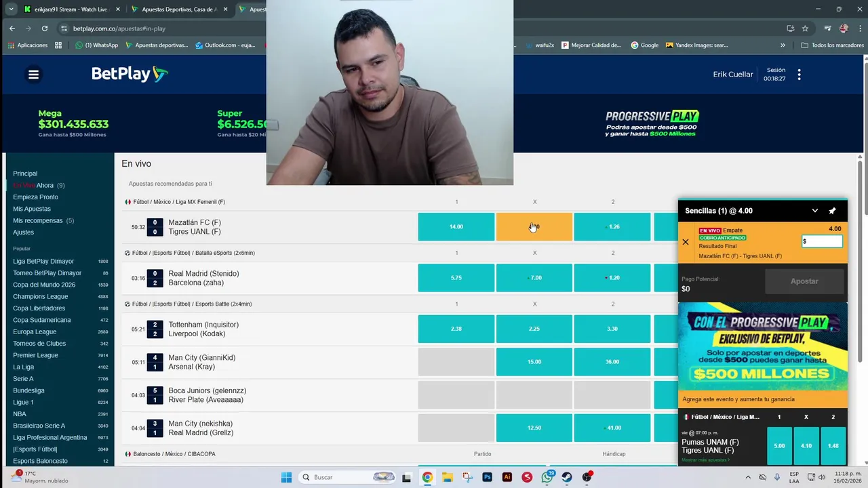Toggle the selected draw odds for Mazatlán match
The image size is (868, 488).
tap(534, 227)
